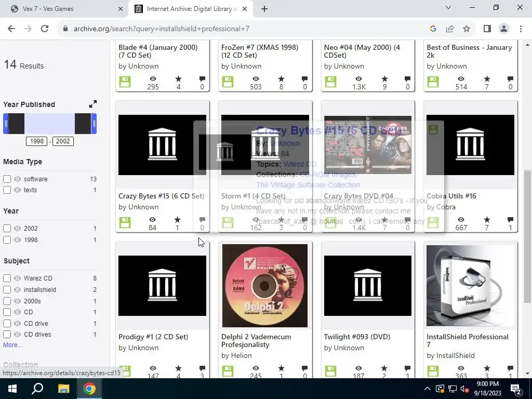
Task: Open FroZen #7 (XMAS 1998) title
Action: pyautogui.click(x=260, y=51)
